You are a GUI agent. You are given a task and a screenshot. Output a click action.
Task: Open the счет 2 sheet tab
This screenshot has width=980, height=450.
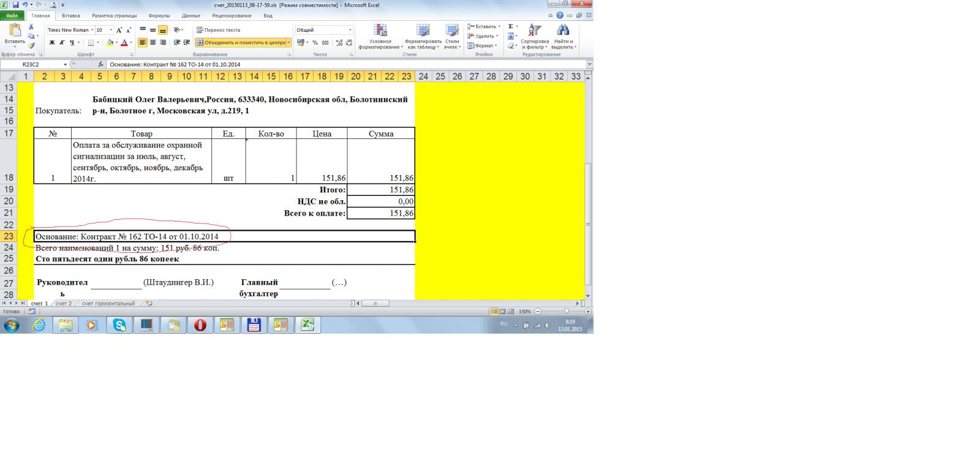64,304
